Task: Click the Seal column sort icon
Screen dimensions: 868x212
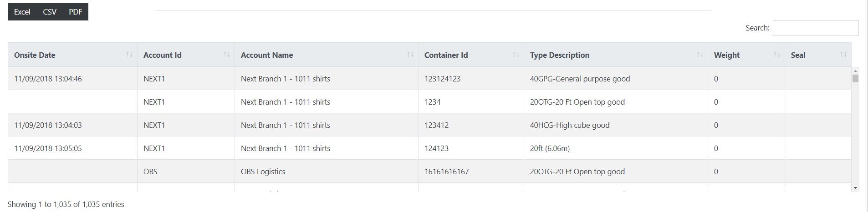Action: point(843,55)
